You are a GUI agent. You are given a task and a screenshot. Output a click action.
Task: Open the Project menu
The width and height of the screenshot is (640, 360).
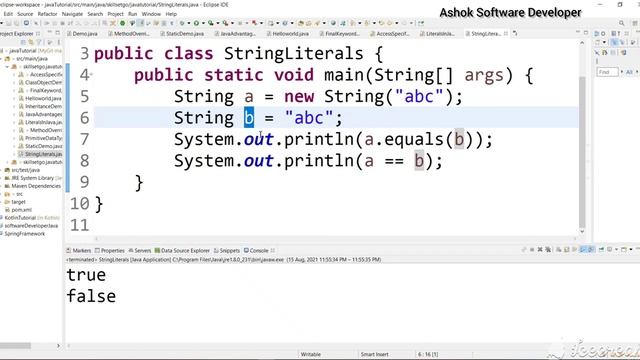[x=116, y=14]
